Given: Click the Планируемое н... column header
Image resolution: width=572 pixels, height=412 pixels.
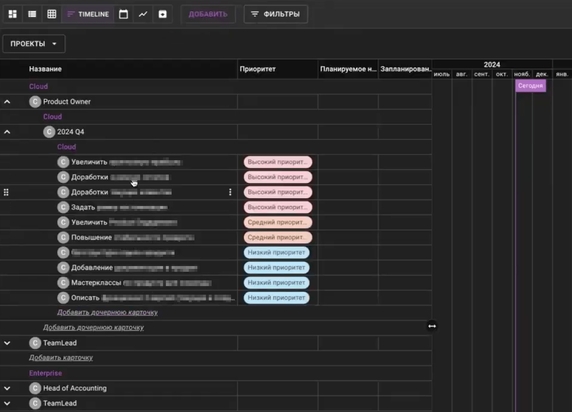Looking at the screenshot, I should click(x=348, y=69).
